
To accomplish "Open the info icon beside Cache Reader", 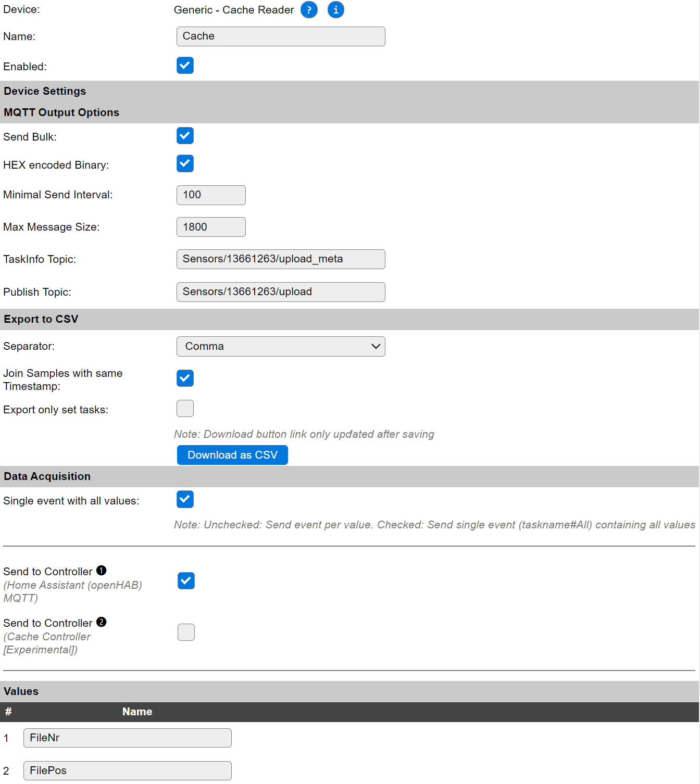I will click(336, 10).
